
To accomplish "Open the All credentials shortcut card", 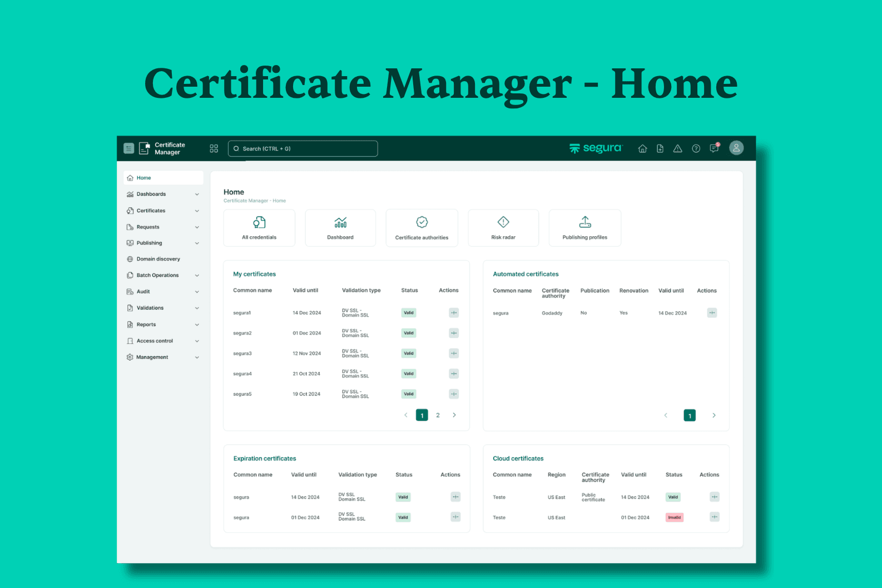I will [x=259, y=228].
